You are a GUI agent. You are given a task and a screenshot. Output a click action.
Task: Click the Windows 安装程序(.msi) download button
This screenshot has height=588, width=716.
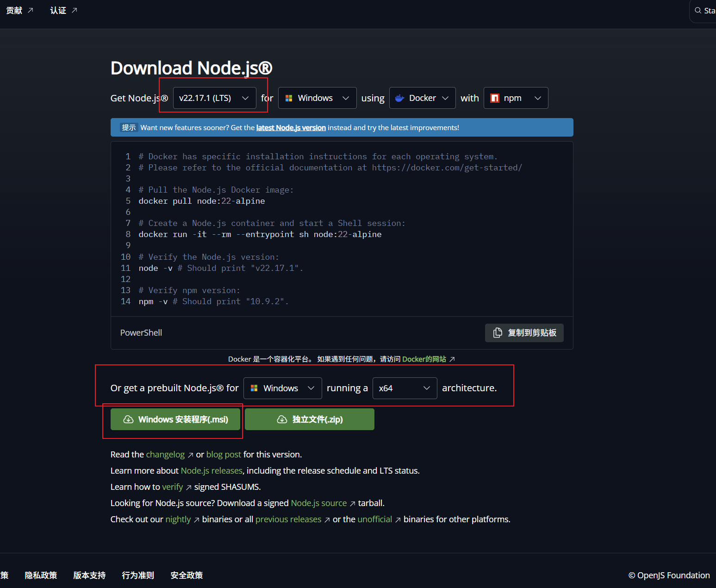pyautogui.click(x=175, y=419)
